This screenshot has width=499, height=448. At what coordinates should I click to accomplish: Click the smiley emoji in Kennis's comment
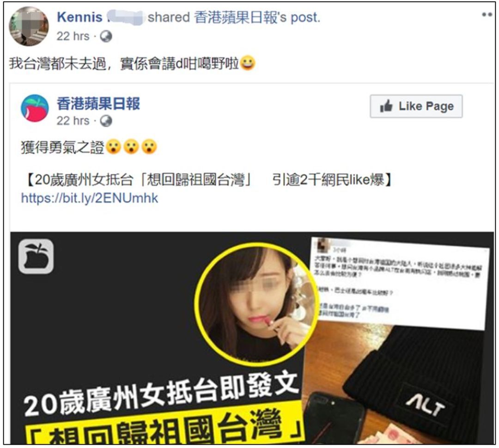[x=248, y=63]
